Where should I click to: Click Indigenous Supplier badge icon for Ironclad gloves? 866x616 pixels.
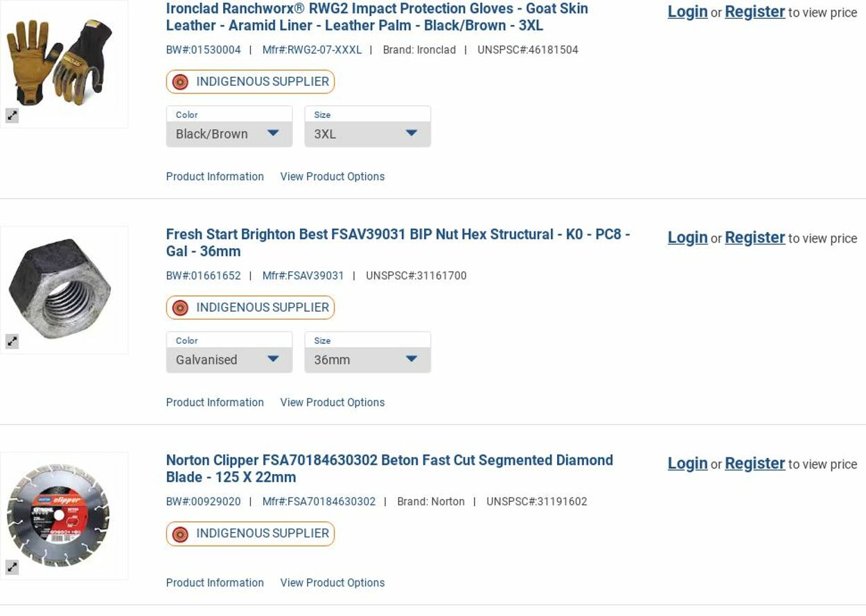tap(180, 82)
